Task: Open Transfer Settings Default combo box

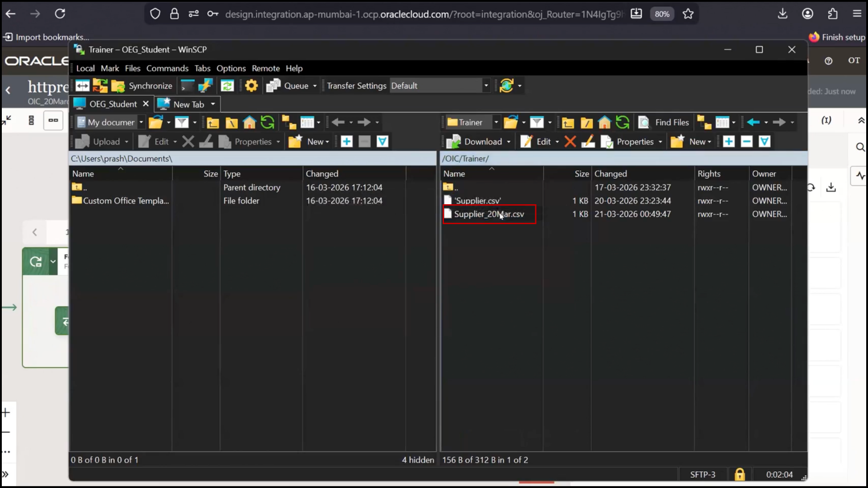Action: (440, 86)
